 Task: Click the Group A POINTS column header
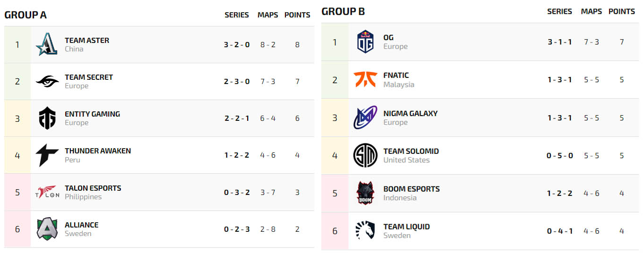pos(297,15)
